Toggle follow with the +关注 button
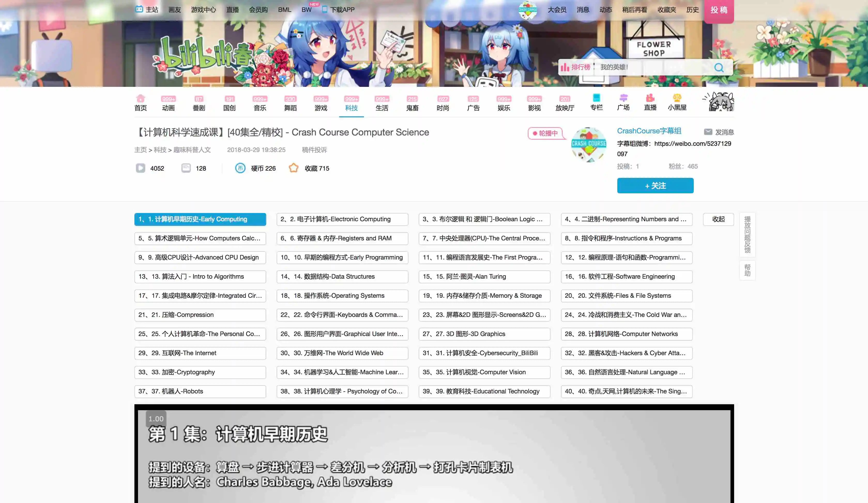 pos(655,185)
